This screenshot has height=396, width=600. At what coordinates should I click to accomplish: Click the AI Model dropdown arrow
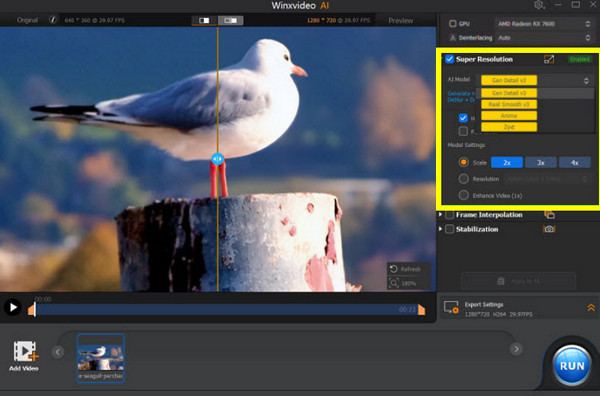pyautogui.click(x=586, y=80)
